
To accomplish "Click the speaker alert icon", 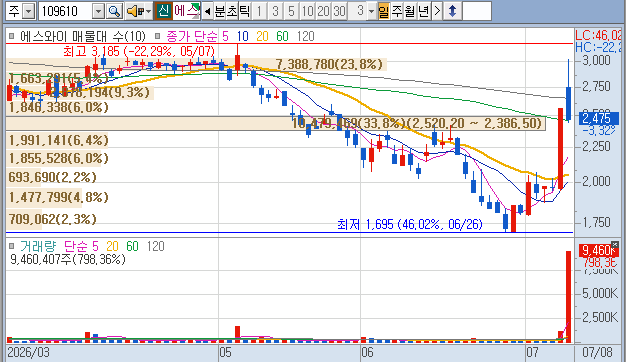I will coord(135,11).
